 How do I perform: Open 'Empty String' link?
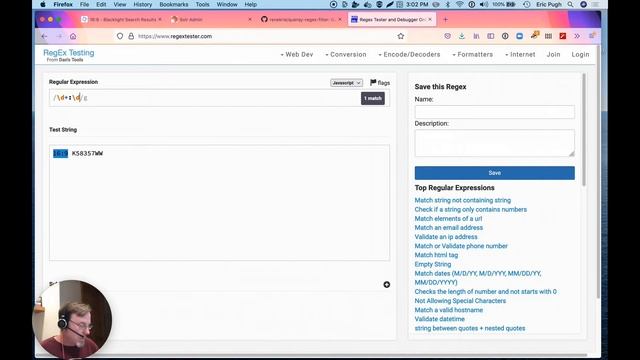[433, 264]
